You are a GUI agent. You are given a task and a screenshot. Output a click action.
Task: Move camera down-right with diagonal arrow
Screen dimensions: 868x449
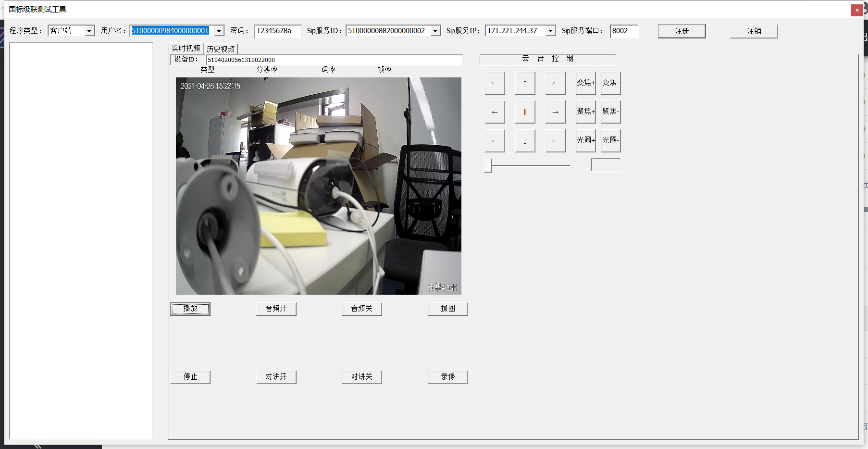[555, 141]
